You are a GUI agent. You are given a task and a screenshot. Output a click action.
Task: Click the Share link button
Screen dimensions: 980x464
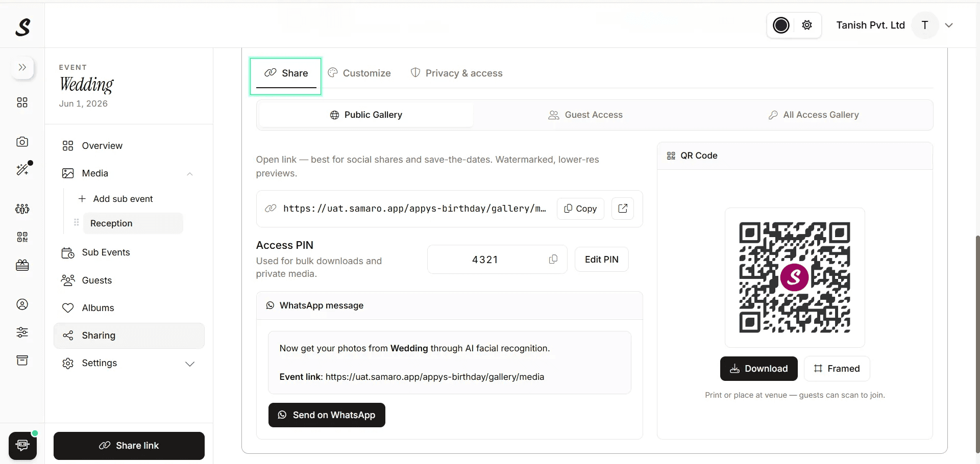coord(129,446)
